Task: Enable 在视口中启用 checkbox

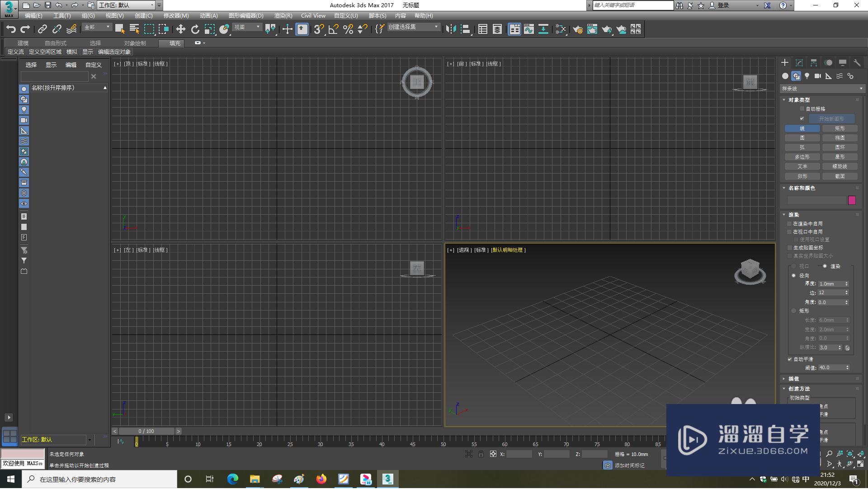Action: pos(790,232)
